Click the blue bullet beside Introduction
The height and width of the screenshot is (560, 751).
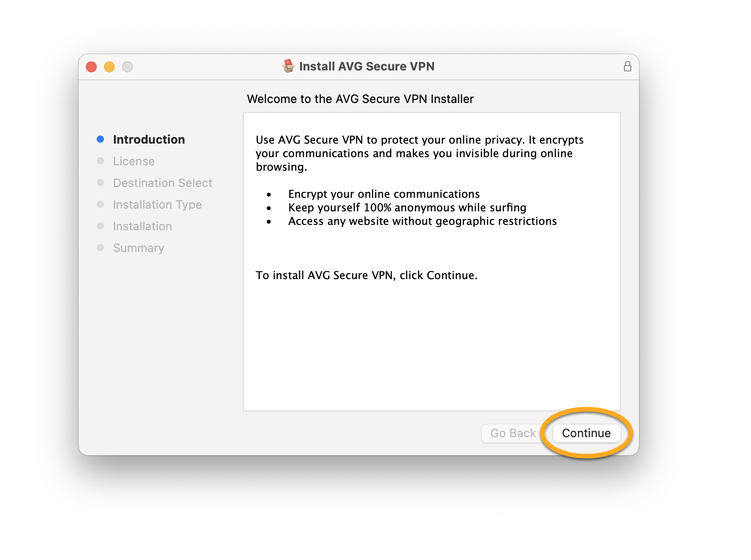(x=100, y=139)
